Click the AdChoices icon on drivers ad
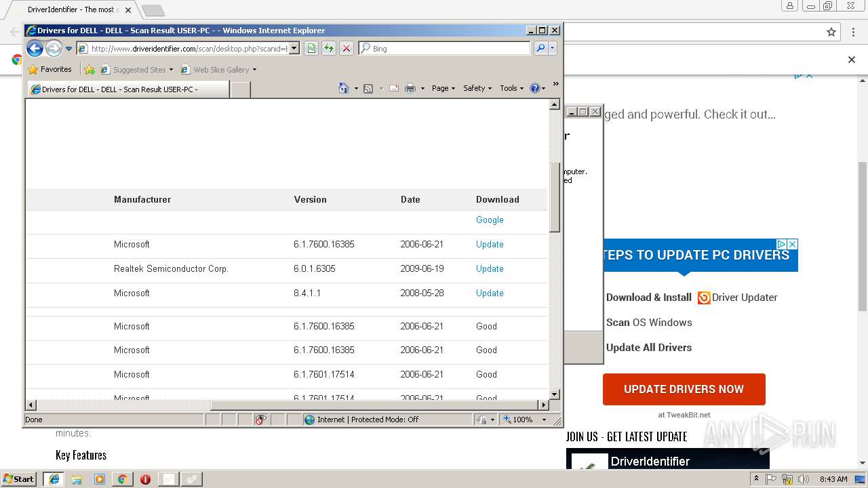The image size is (868, 488). [x=781, y=244]
